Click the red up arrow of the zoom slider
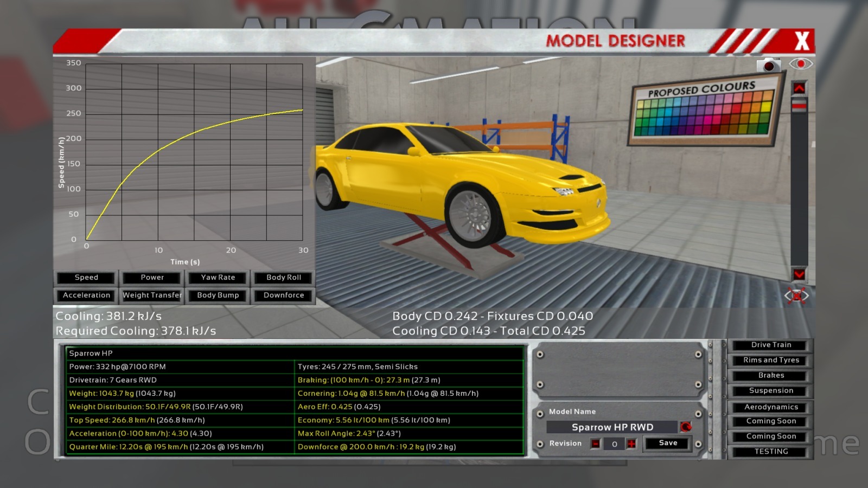868x488 pixels. pyautogui.click(x=799, y=88)
